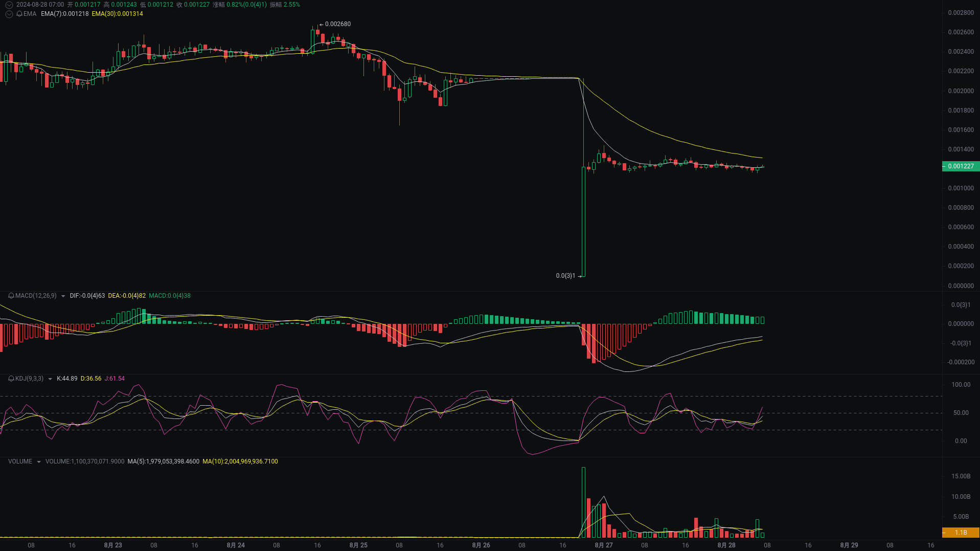Viewport: 980px width, 551px height.
Task: Click the 8月 27 date label on the time axis
Action: point(604,545)
